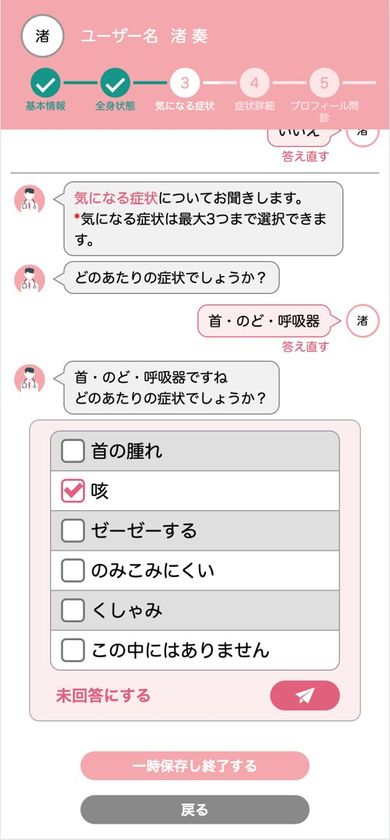Image resolution: width=390 pixels, height=840 pixels.
Task: Select the この中にはありません checkbox
Action: (x=73, y=650)
